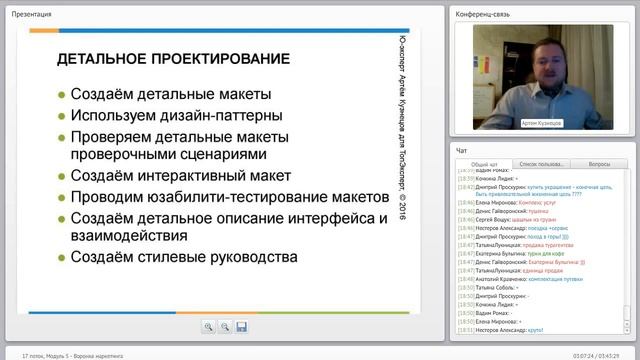Screen dimensions: 640x360
Task: Click the chat scrollbar up arrow
Action: pos(627,324)
